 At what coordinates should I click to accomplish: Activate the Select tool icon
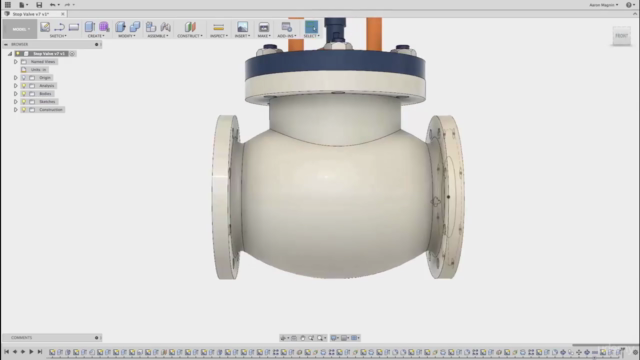pos(311,27)
